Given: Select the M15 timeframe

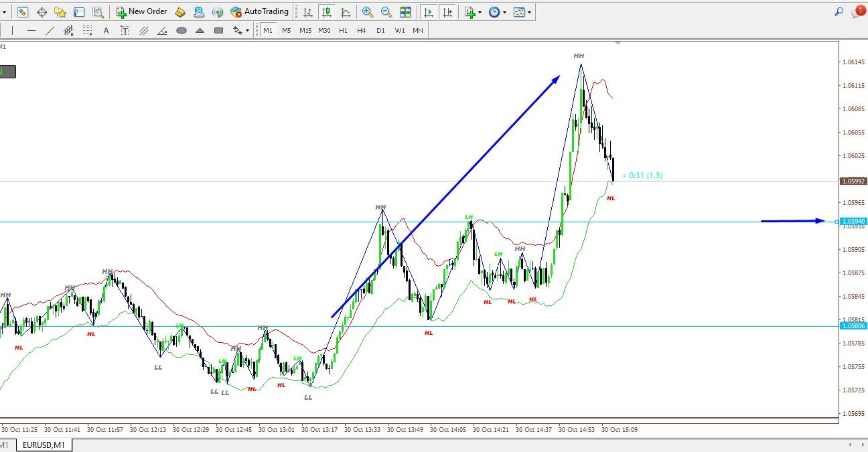Looking at the screenshot, I should [305, 30].
